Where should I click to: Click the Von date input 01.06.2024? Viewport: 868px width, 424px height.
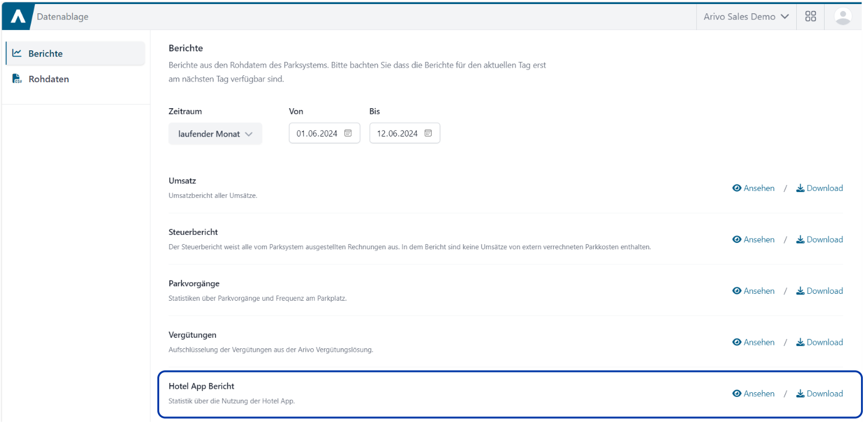[317, 134]
